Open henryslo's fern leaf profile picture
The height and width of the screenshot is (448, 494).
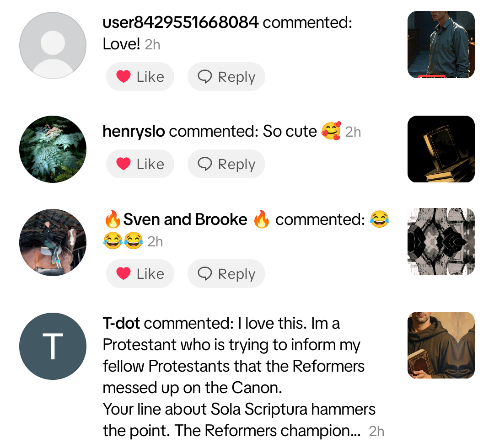click(53, 149)
